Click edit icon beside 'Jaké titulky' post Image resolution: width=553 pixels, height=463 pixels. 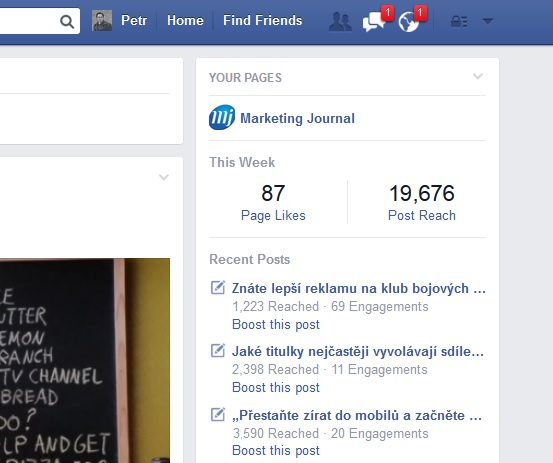tap(218, 351)
